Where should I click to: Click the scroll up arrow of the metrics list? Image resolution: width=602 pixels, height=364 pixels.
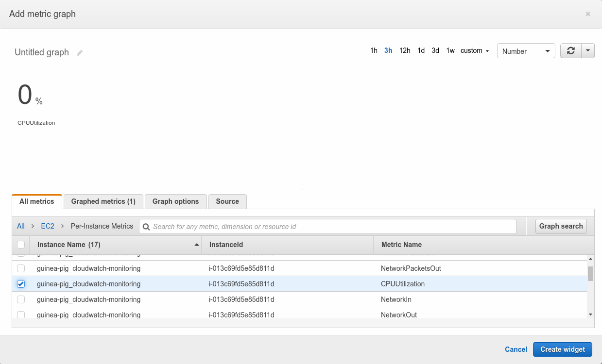[x=590, y=258]
